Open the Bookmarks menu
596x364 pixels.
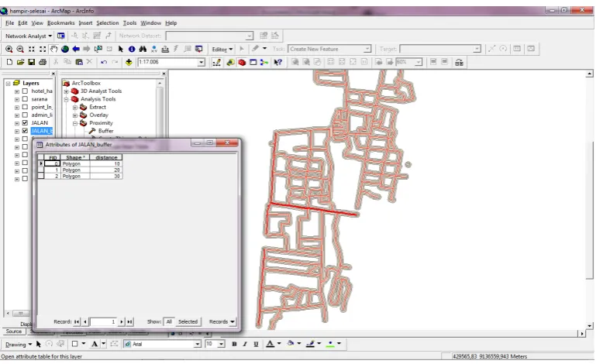60,22
